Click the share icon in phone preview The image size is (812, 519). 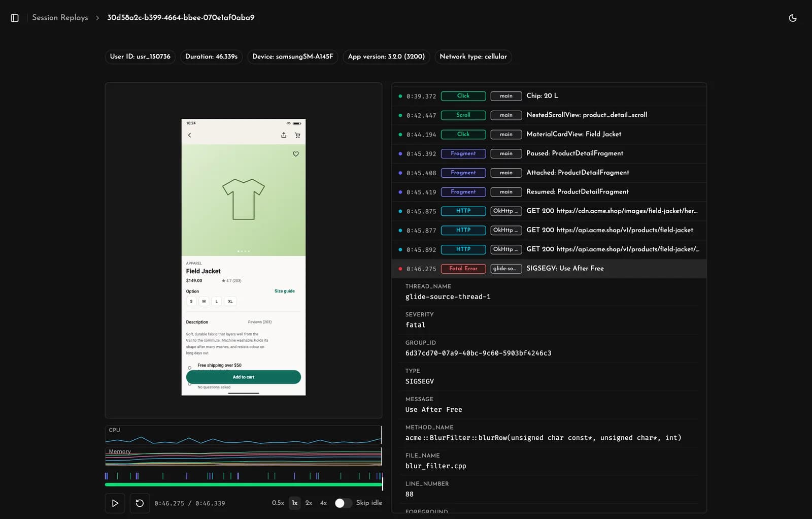click(284, 135)
